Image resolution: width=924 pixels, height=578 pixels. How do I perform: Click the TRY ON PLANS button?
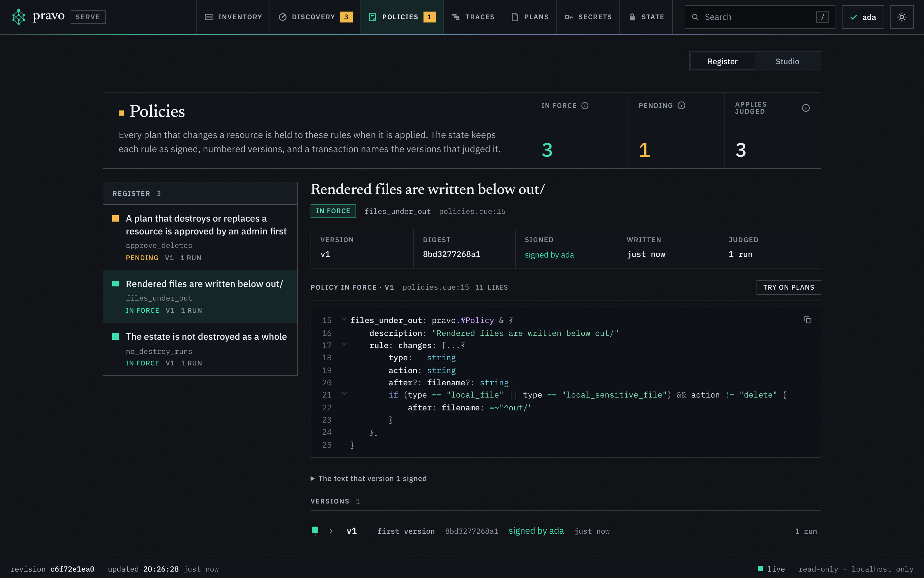[789, 287]
